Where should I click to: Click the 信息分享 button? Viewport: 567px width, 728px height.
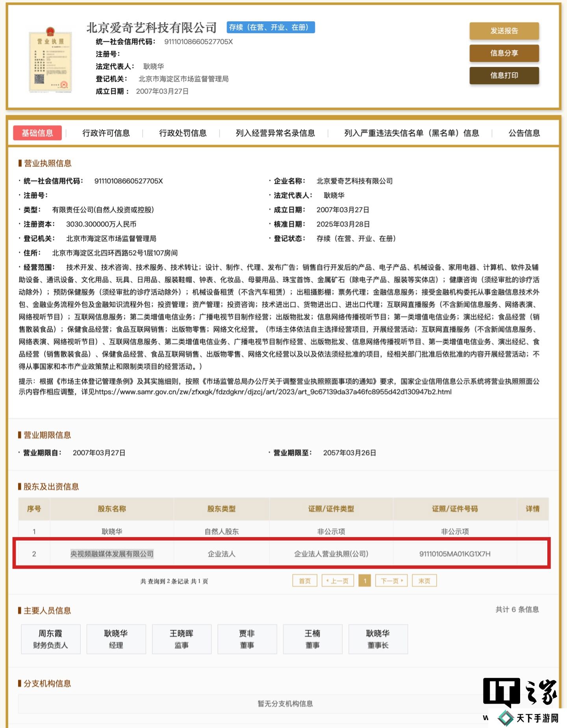504,53
